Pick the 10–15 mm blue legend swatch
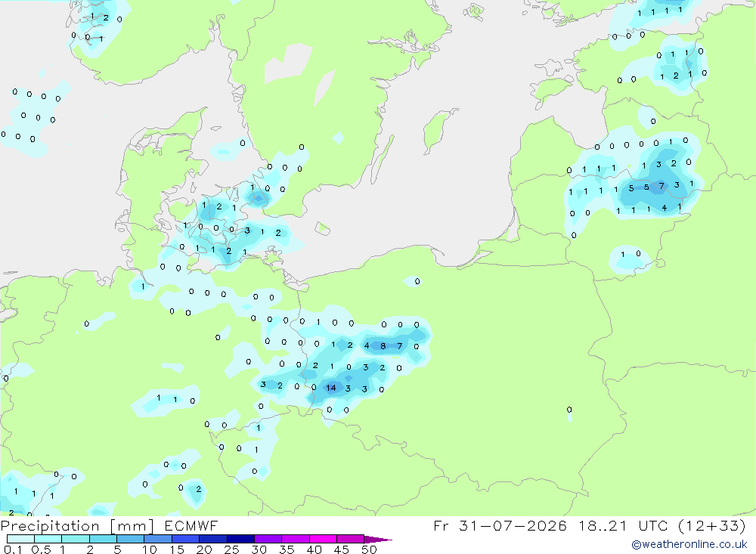 pos(158,539)
